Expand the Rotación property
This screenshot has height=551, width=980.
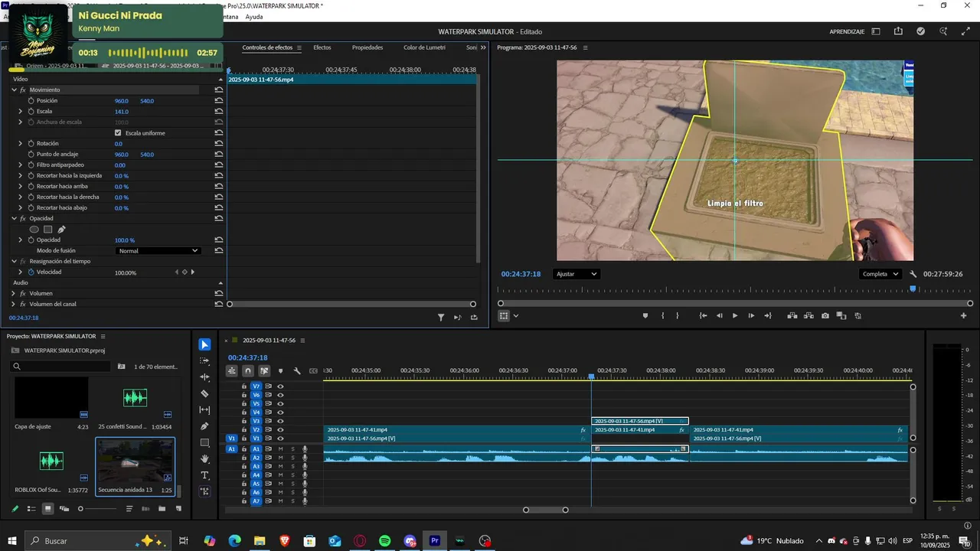(x=21, y=144)
